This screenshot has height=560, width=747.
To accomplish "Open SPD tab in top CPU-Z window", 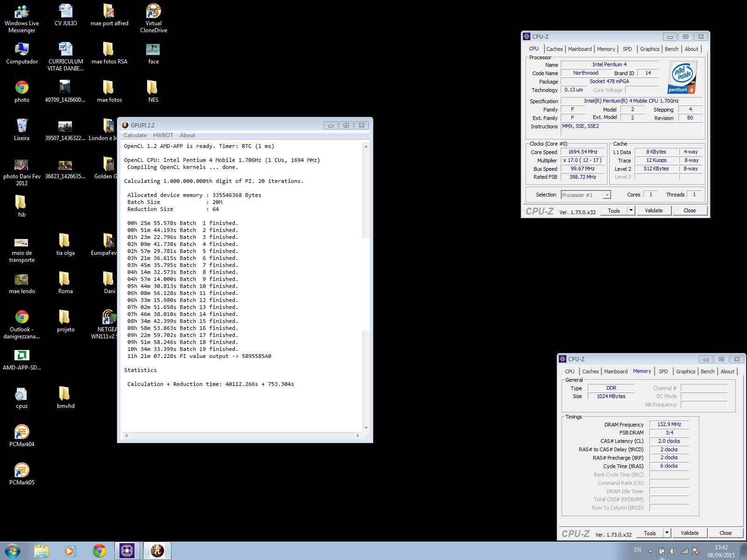I will pos(627,49).
